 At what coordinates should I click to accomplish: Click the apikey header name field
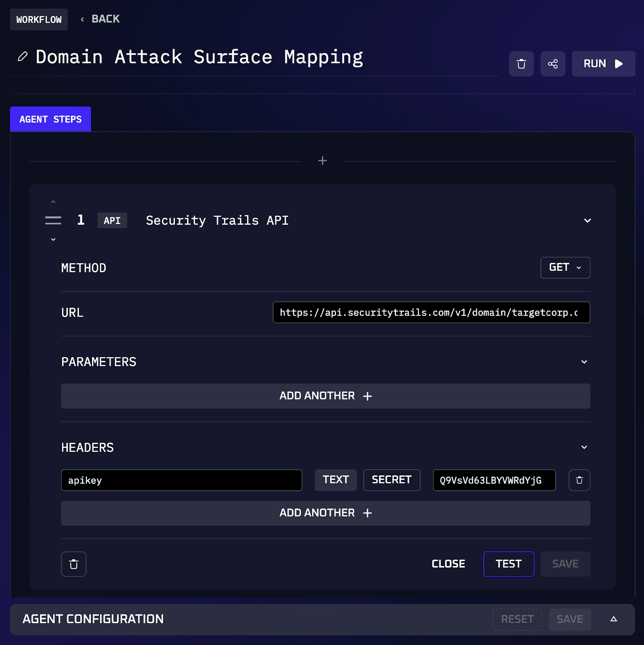pos(181,480)
